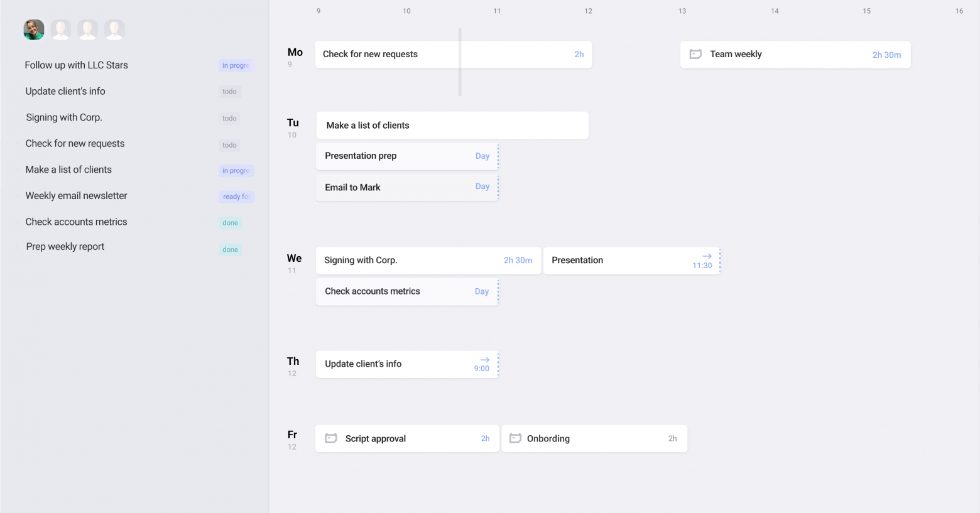Click the meeting icon on Team weekly
980x513 pixels.
point(695,54)
